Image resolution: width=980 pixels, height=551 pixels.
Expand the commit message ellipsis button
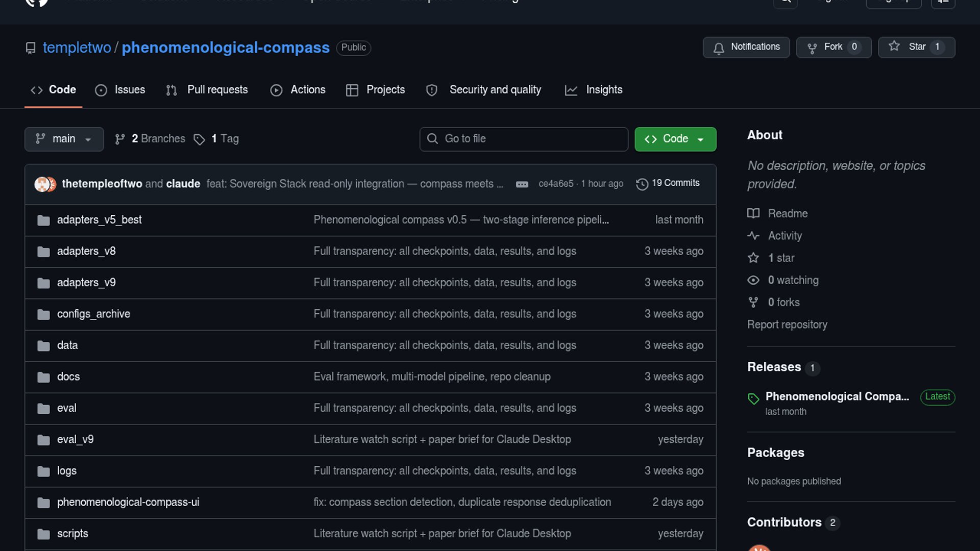(522, 184)
